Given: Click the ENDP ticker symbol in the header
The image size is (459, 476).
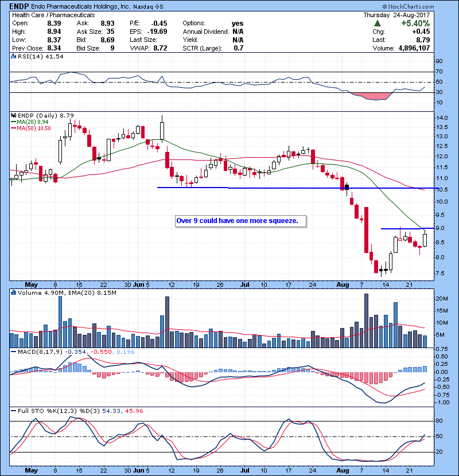Looking at the screenshot, I should pos(20,6).
